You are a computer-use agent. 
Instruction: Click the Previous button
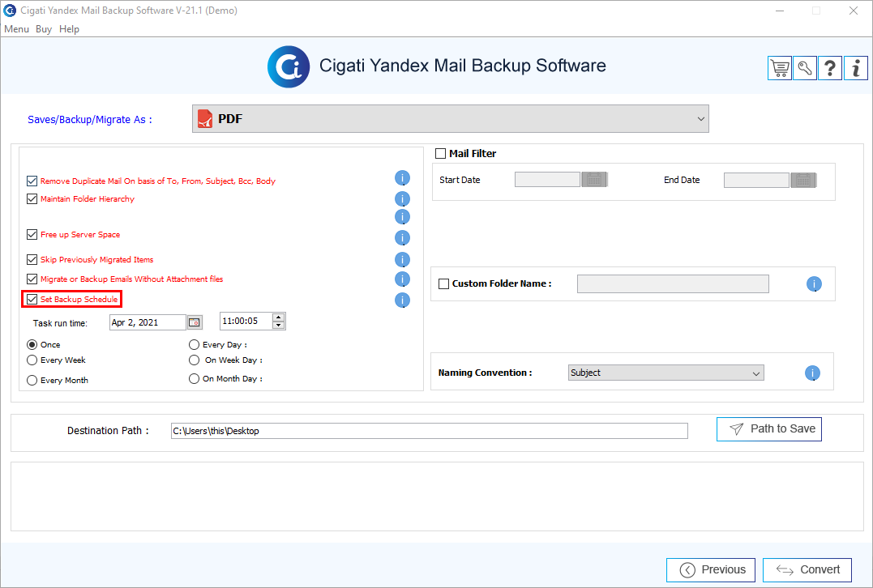click(710, 569)
